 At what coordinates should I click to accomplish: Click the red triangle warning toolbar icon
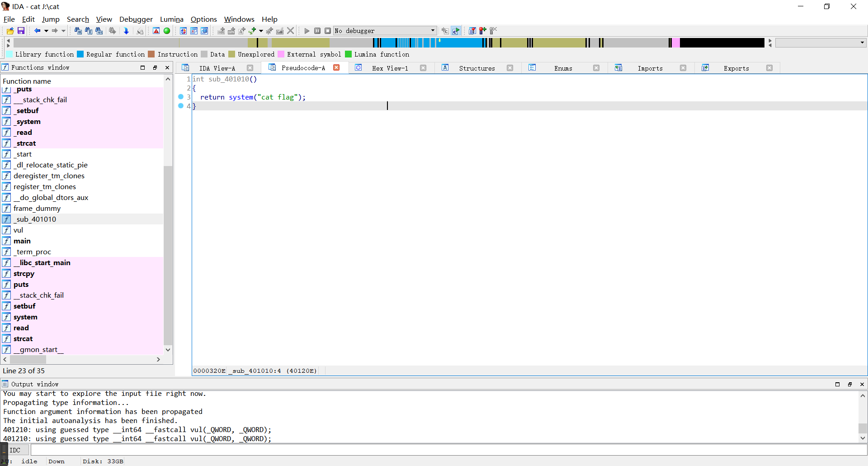156,31
